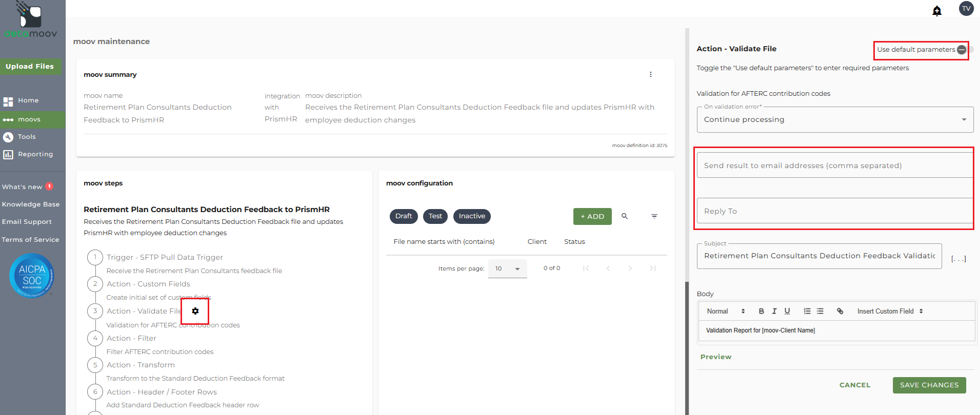Viewport: 980px width, 415px height.
Task: Open Knowledge Base in the sidebar
Action: (x=31, y=204)
